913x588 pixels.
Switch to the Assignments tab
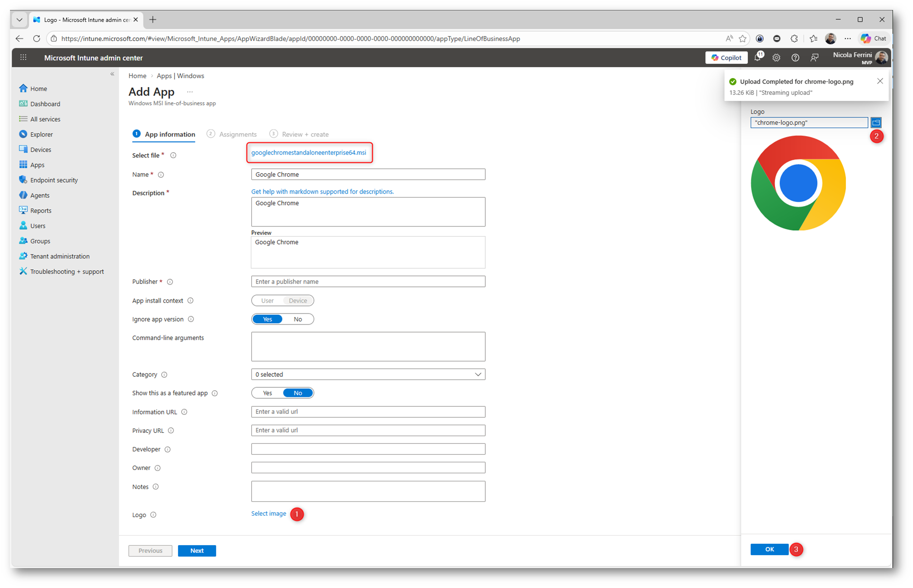(x=237, y=134)
